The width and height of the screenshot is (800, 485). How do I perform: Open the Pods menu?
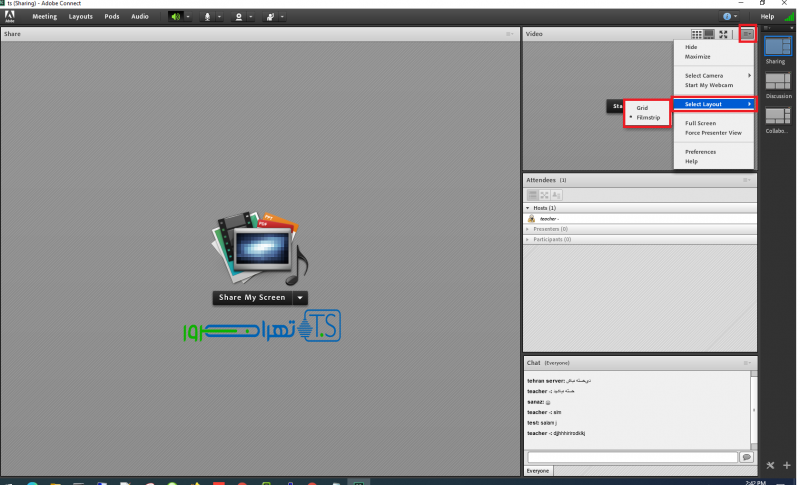(111, 17)
